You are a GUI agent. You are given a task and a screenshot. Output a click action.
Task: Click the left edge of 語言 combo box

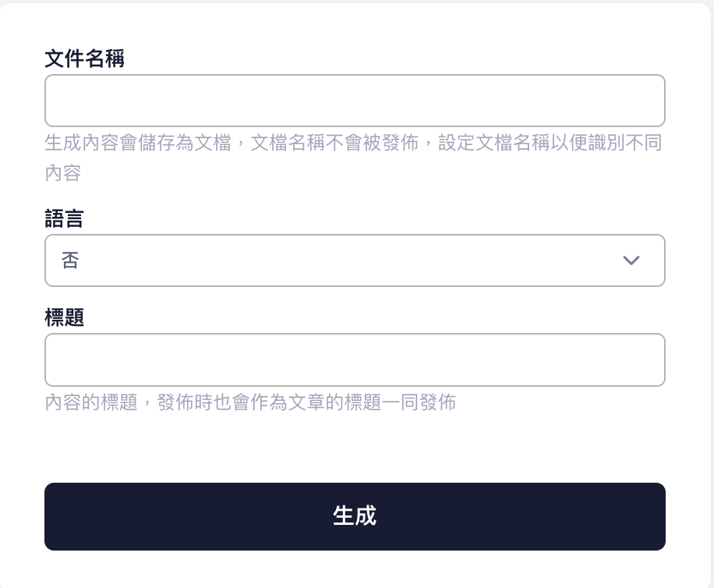tap(51, 260)
